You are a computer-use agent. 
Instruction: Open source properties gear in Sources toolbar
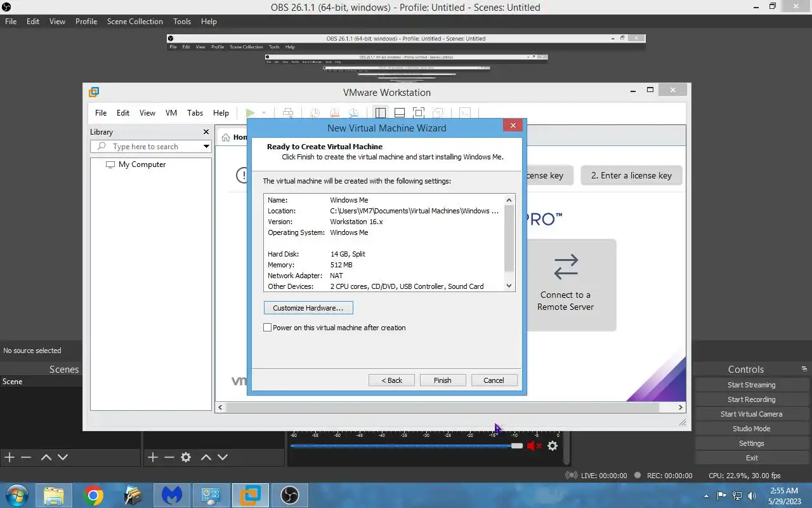coord(186,457)
